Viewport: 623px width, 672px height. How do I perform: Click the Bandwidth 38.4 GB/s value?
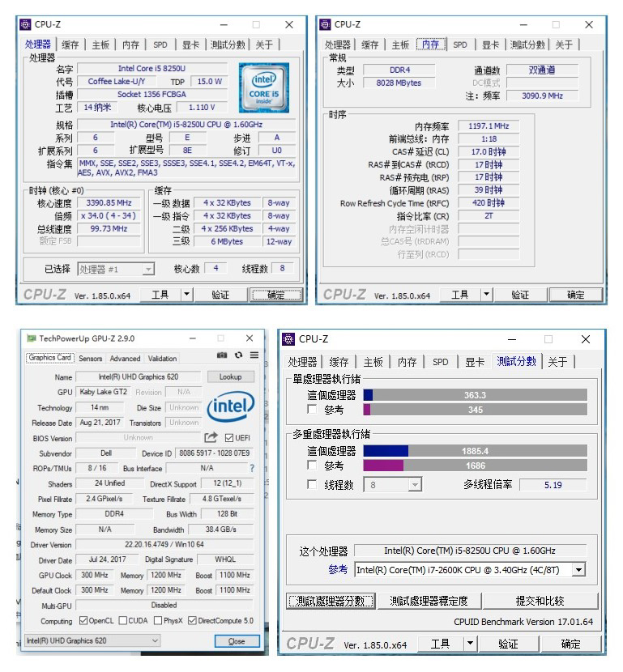point(221,530)
